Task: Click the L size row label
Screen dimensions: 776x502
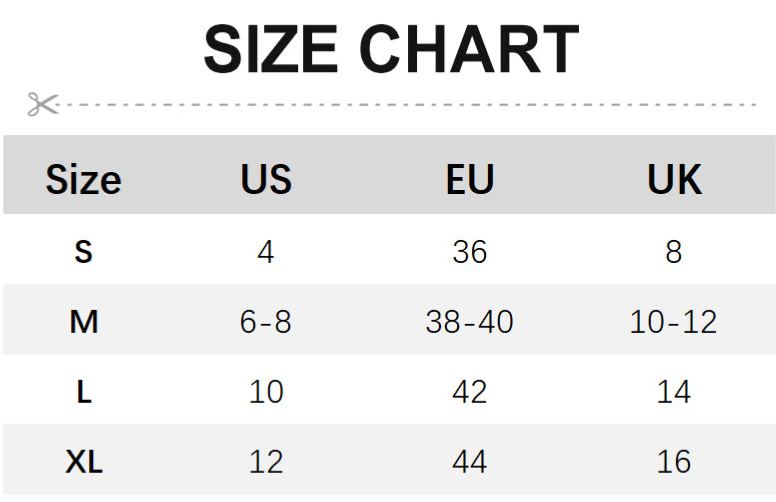Action: point(83,392)
